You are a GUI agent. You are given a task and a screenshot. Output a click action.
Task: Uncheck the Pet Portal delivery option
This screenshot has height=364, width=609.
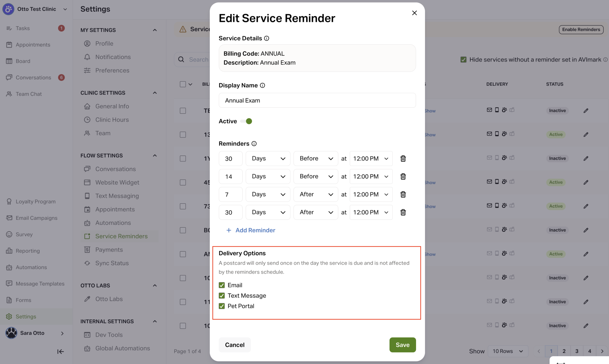222,306
